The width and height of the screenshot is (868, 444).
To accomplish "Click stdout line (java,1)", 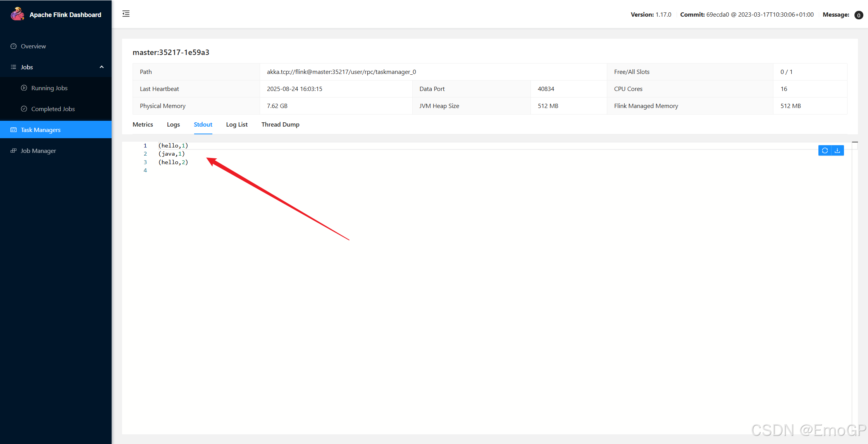I will pos(172,154).
